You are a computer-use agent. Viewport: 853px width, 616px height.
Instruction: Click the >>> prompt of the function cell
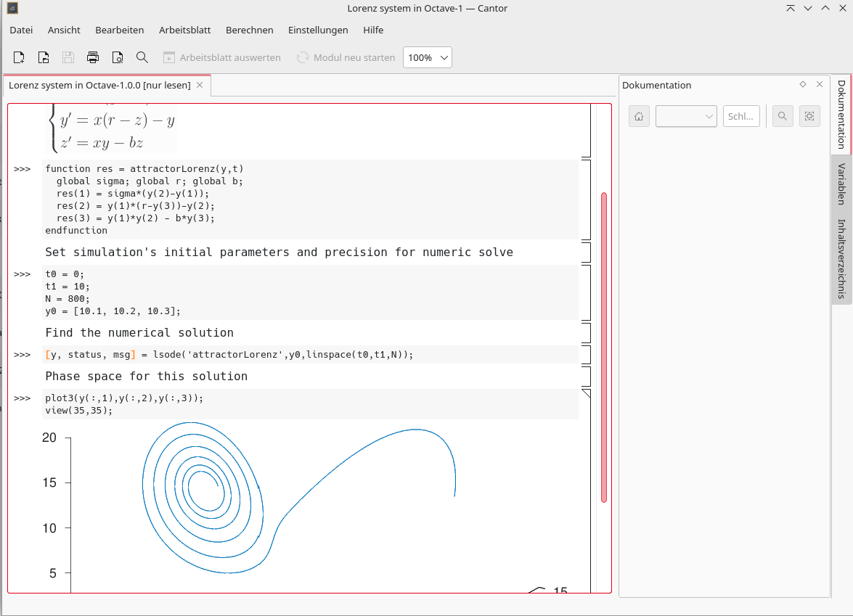23,169
